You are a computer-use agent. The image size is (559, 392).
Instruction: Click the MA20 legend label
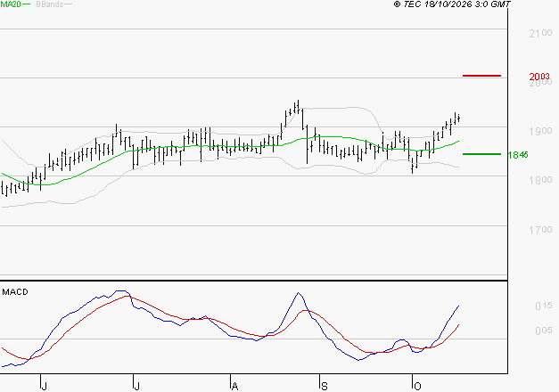coord(11,4)
